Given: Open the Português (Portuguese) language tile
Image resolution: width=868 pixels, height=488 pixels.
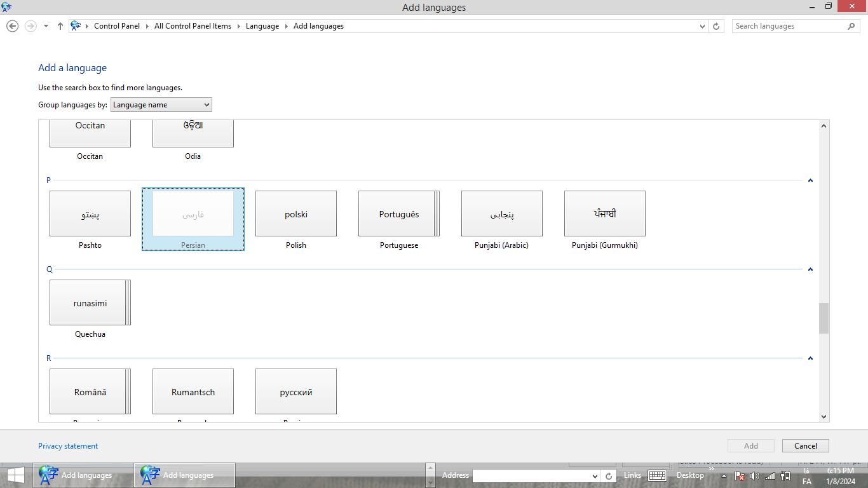Looking at the screenshot, I should click(399, 219).
